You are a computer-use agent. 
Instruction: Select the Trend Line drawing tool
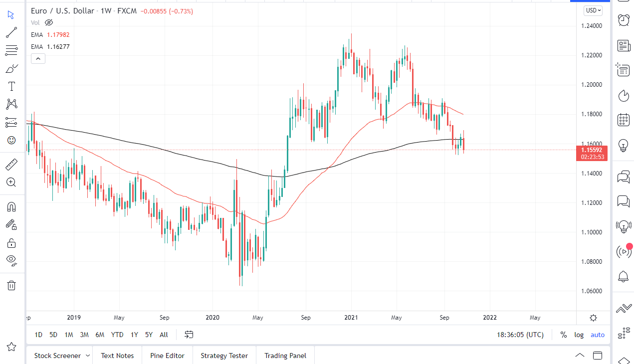(x=11, y=32)
